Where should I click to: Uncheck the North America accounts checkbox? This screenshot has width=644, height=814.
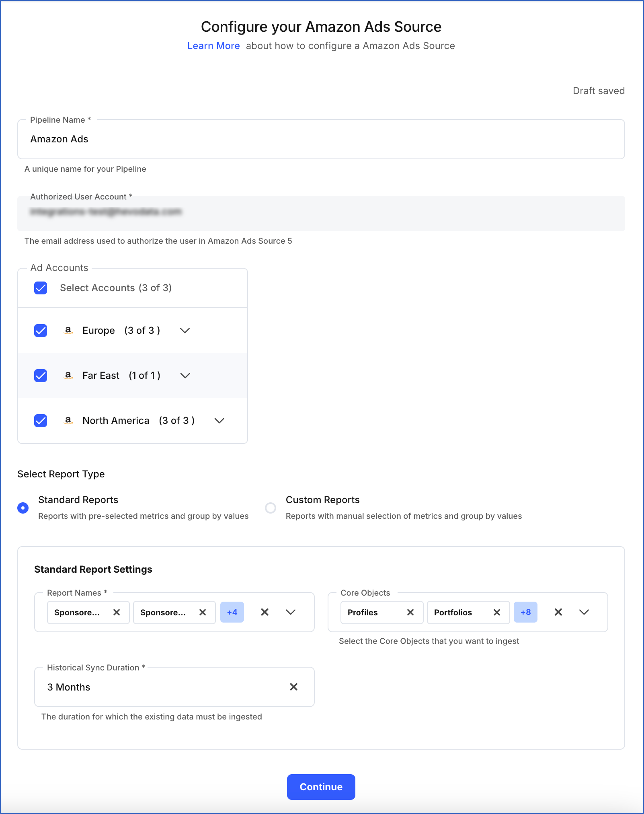click(x=41, y=421)
